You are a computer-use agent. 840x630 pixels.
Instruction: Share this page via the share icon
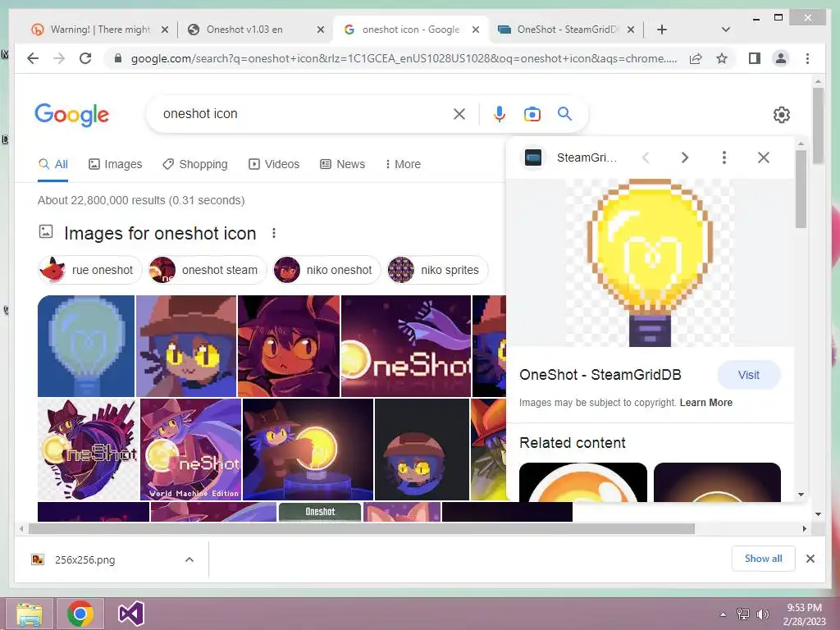click(696, 58)
